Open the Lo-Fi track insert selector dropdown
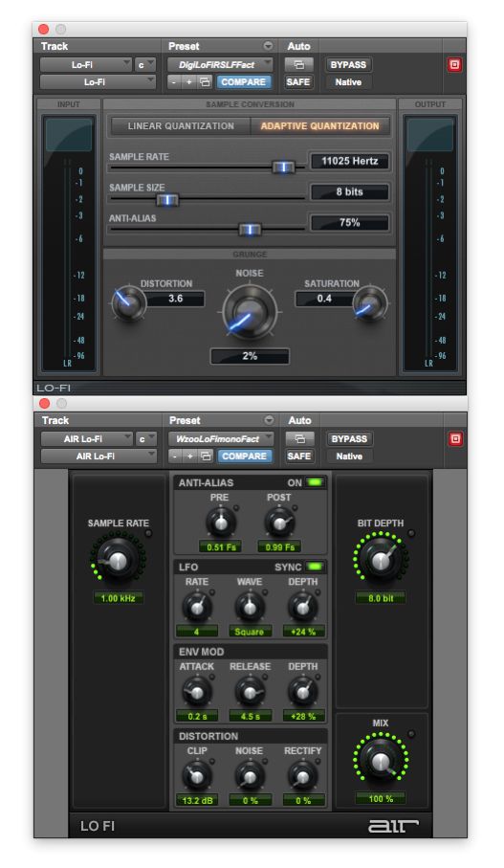 [85, 65]
